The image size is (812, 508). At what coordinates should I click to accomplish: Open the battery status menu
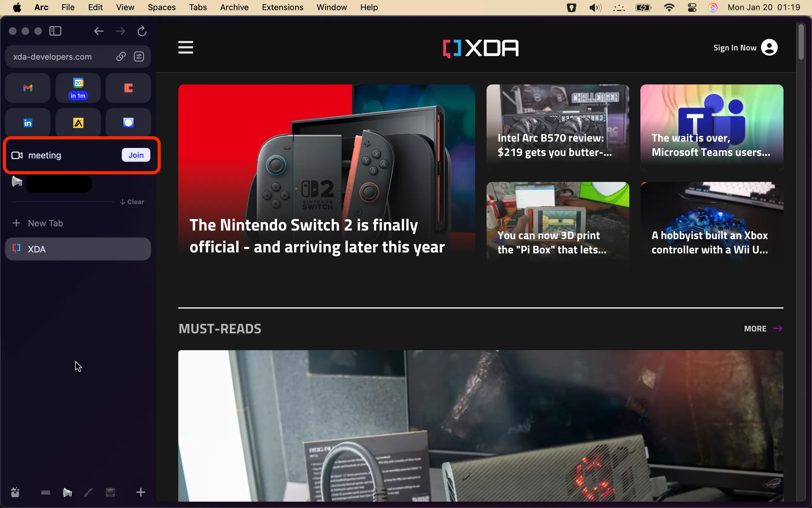644,7
